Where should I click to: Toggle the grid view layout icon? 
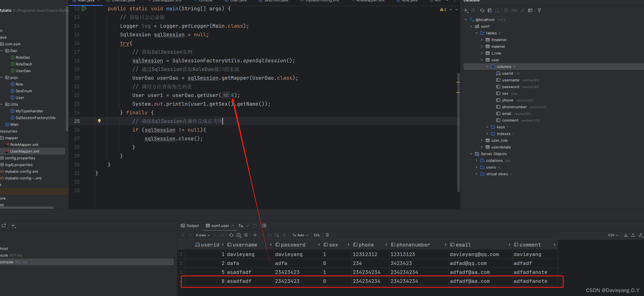264,226
